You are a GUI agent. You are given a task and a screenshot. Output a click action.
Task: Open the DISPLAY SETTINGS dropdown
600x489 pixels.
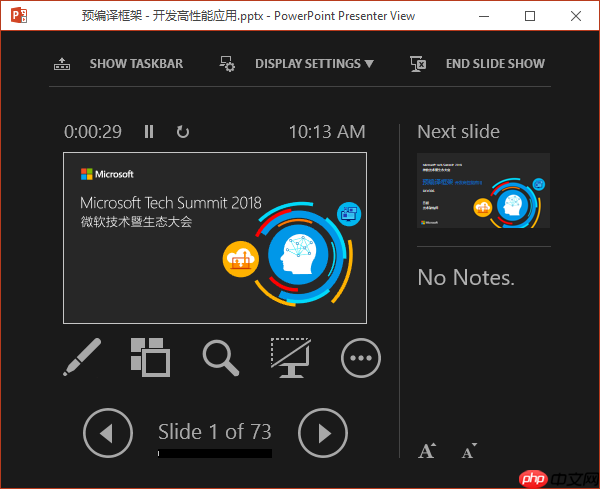point(314,64)
